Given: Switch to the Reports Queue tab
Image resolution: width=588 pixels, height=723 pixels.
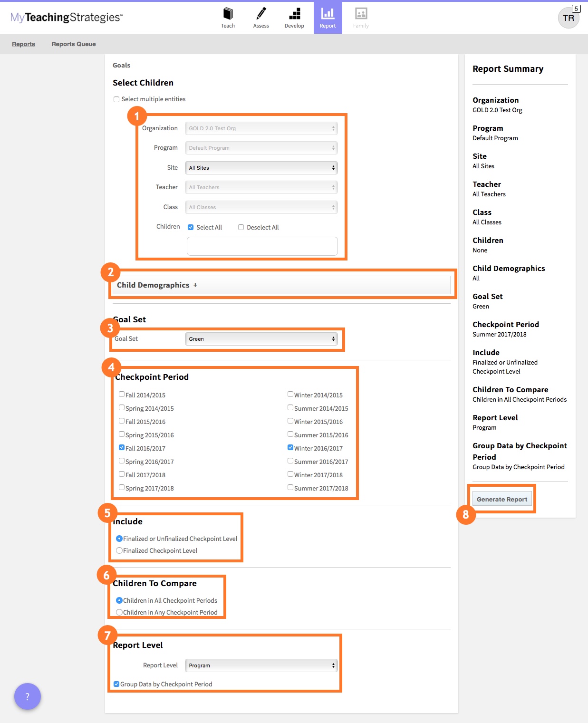Looking at the screenshot, I should coord(74,44).
